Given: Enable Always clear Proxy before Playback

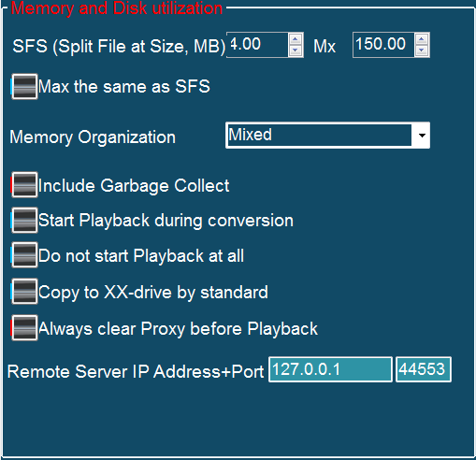Looking at the screenshot, I should click(24, 328).
